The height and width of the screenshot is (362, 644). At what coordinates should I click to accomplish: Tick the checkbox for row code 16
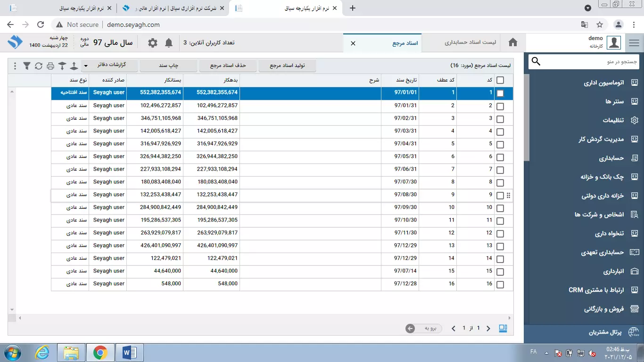pyautogui.click(x=500, y=285)
